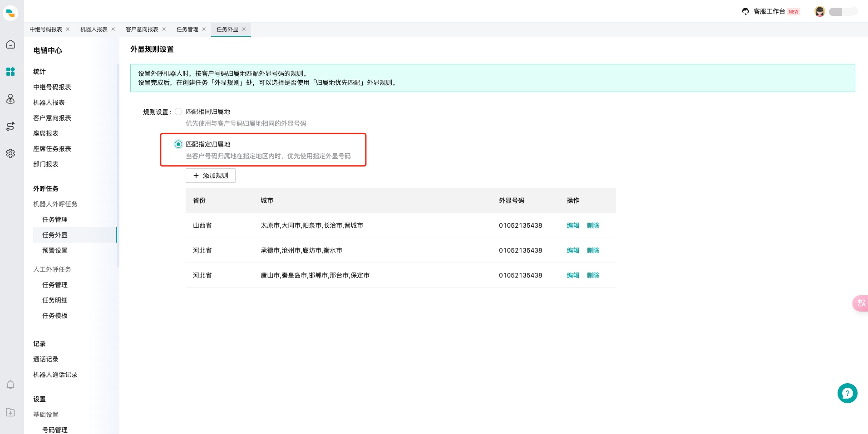Switch to the 客户意向报表 tab
Image resolution: width=868 pixels, height=434 pixels.
coord(142,29)
